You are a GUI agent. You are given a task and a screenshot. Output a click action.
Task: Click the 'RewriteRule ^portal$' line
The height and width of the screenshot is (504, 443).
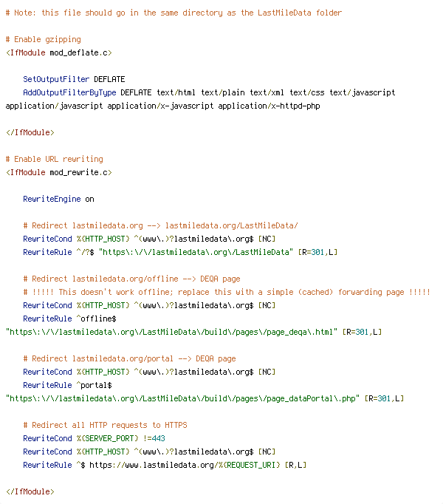[x=67, y=386]
